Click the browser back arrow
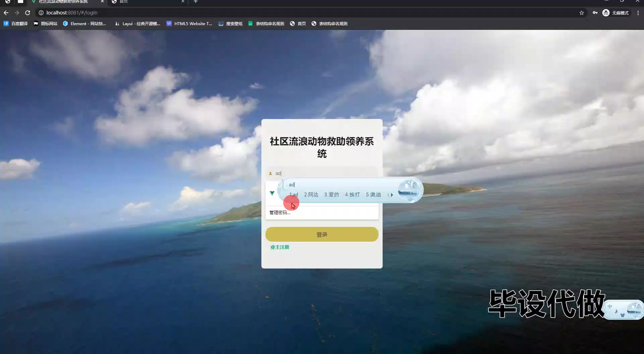This screenshot has width=644, height=354. pos(6,13)
